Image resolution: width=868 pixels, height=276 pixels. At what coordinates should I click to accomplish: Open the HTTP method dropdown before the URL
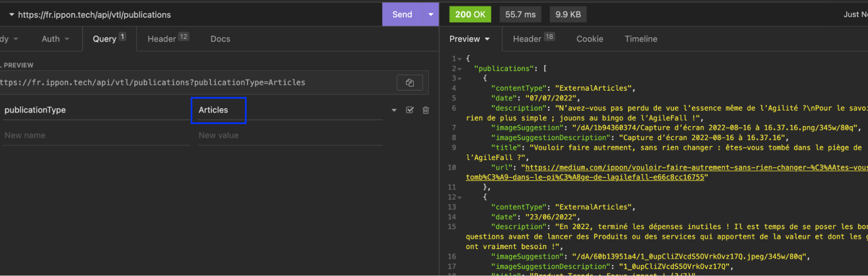[11, 15]
